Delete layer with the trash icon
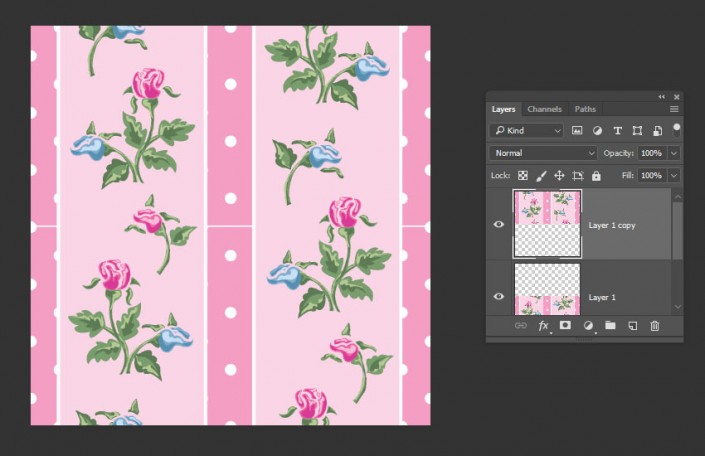Image resolution: width=705 pixels, height=456 pixels. tap(655, 326)
